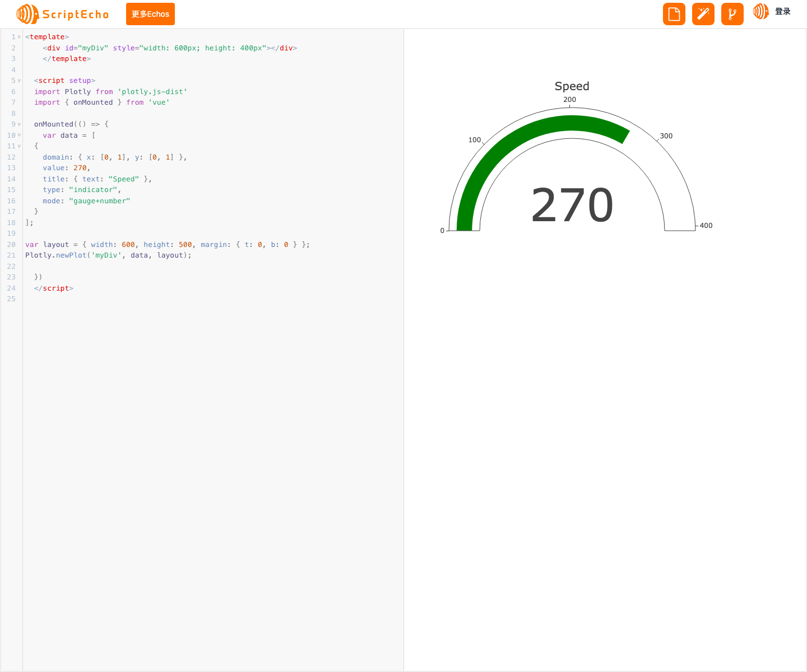Click the magic wand icon button
807x672 pixels.
click(x=703, y=14)
